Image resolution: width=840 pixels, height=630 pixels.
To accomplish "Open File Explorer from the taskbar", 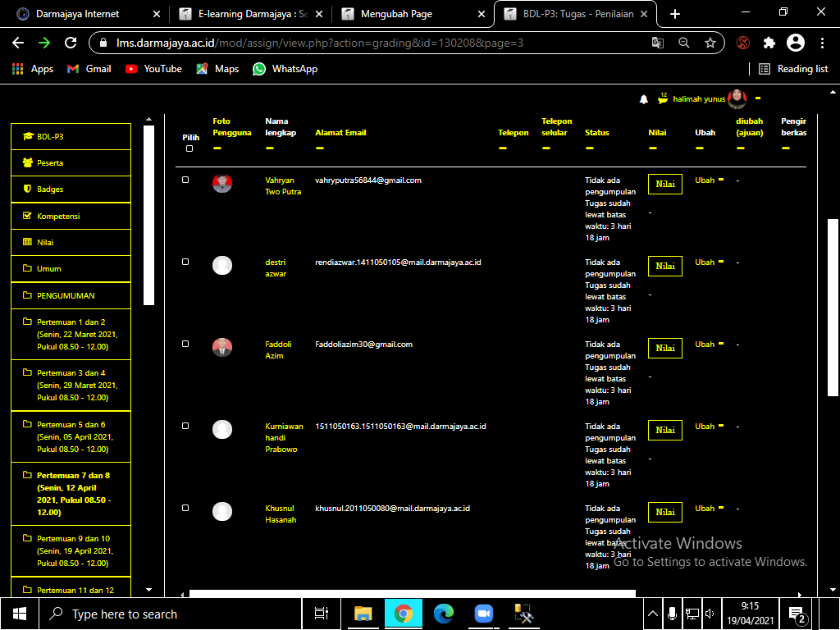I will (x=363, y=614).
